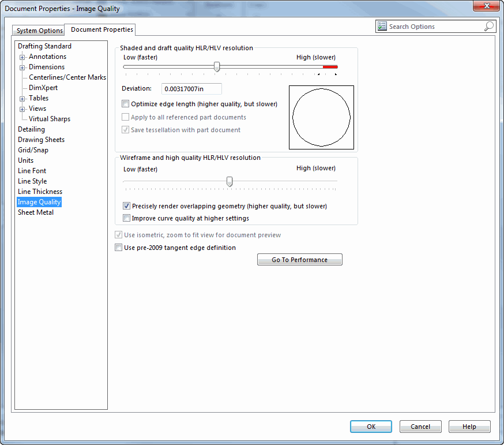The height and width of the screenshot is (445, 504).
Task: Toggle Optimize edge length checkbox
Action: (x=125, y=104)
